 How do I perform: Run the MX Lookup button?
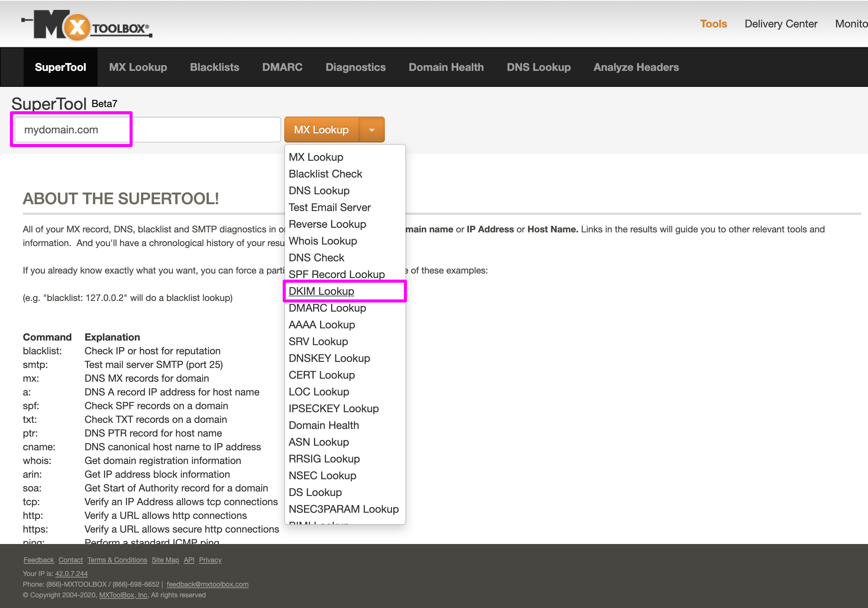point(321,130)
